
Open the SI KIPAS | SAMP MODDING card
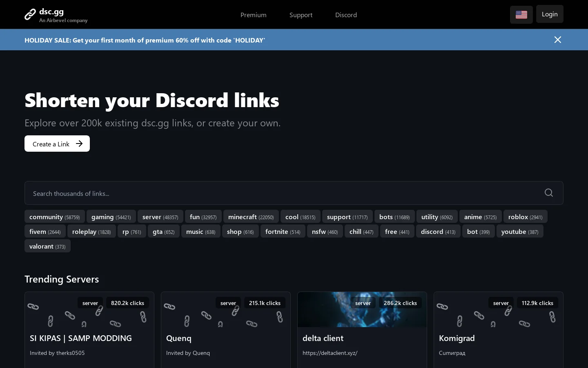point(89,330)
